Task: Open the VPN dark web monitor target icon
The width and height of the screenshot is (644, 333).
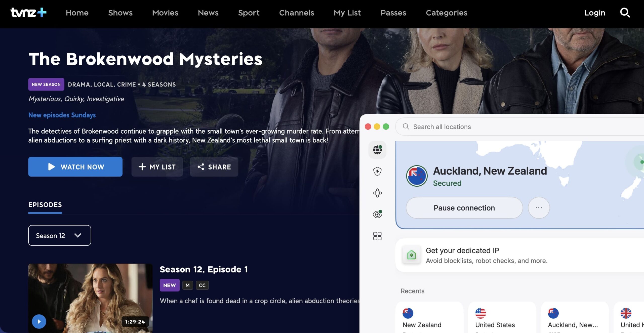Action: pos(377,214)
